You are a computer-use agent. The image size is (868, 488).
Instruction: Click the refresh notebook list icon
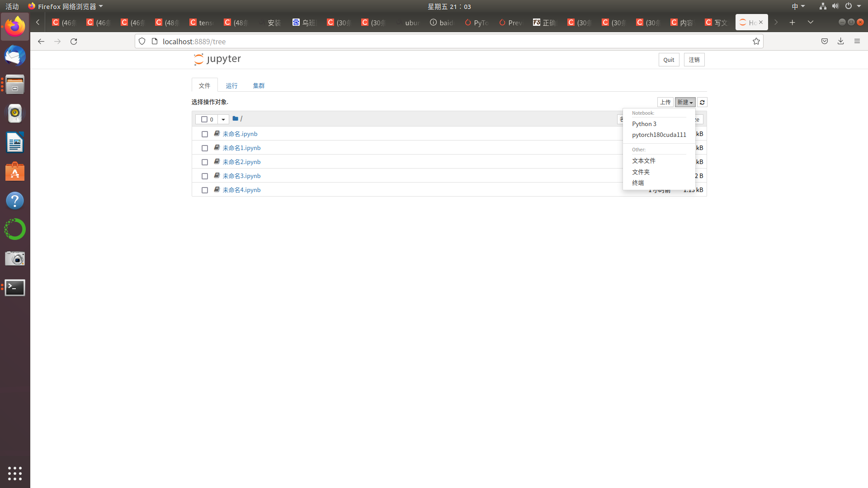702,103
